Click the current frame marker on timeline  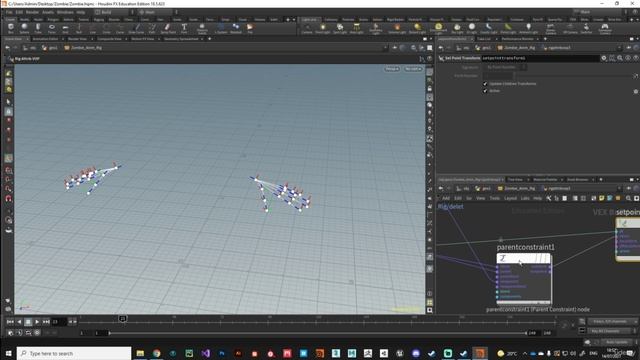(122, 318)
